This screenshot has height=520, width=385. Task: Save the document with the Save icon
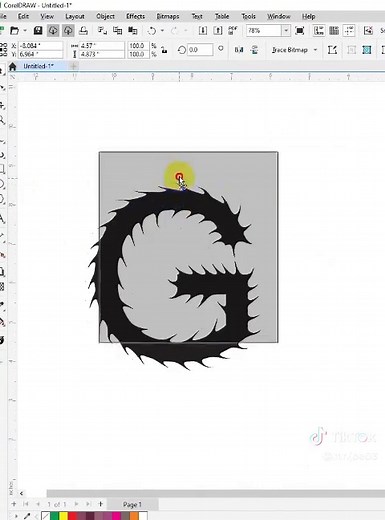coord(38,31)
